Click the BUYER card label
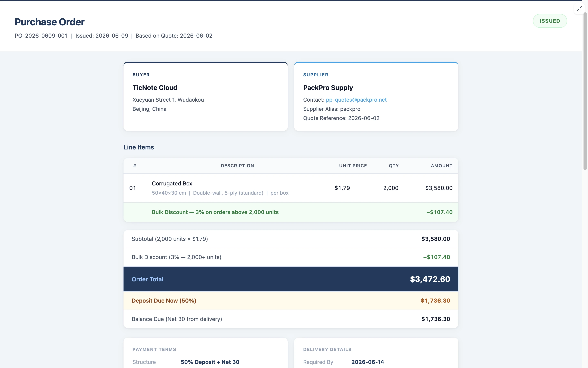This screenshot has width=588, height=368. (141, 75)
